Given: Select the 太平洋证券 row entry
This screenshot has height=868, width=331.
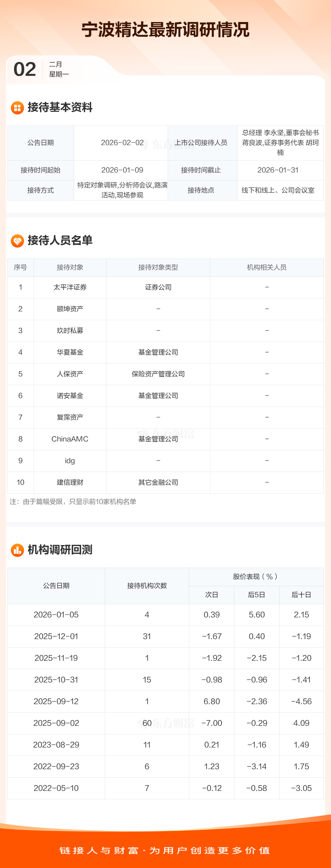Looking at the screenshot, I should click(x=70, y=287).
